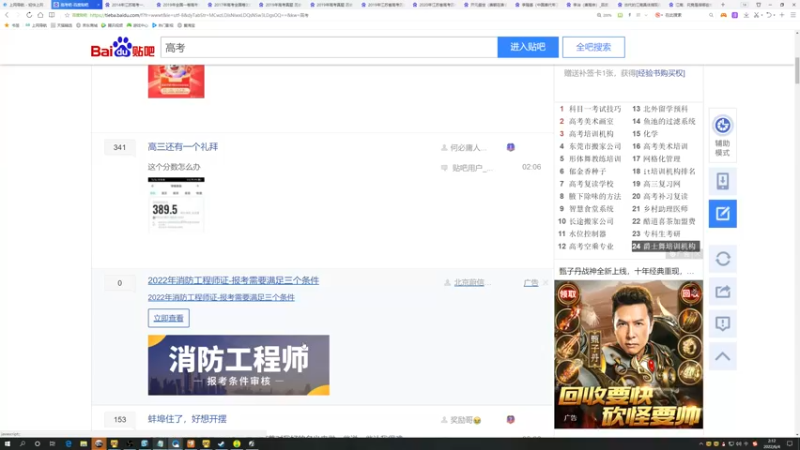Open the 389.5 score screenshot thumbnail
800x450 pixels.
coord(176,205)
